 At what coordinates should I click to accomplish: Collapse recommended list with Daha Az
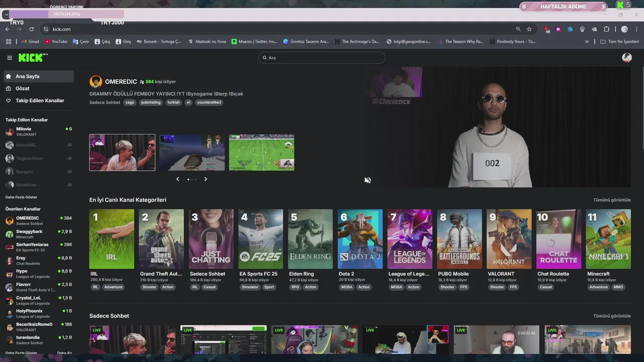click(64, 353)
